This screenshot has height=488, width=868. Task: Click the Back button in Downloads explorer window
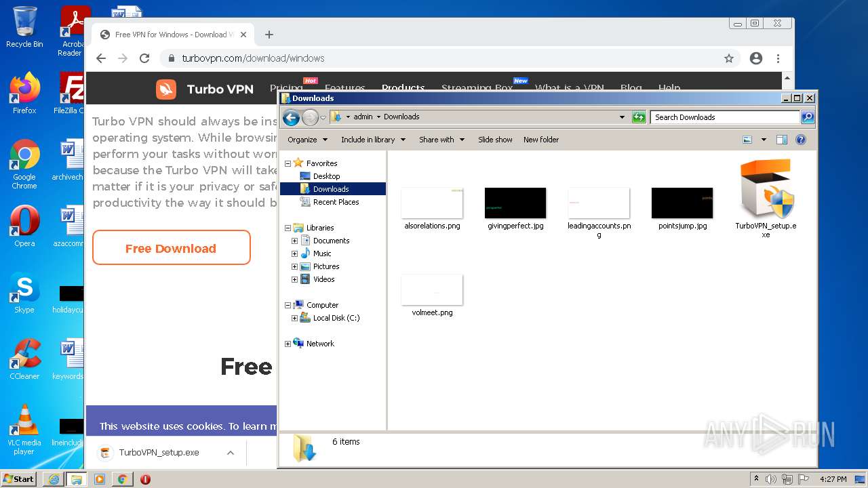pos(291,117)
